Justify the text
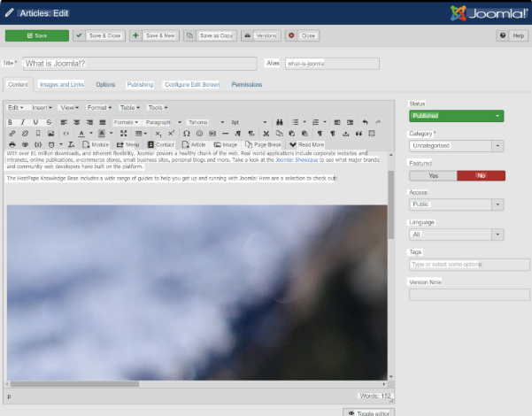532x416 pixels. (103, 122)
